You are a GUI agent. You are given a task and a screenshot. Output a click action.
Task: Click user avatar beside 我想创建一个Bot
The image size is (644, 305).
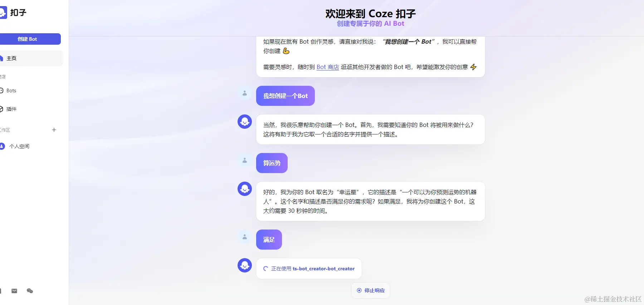(245, 93)
